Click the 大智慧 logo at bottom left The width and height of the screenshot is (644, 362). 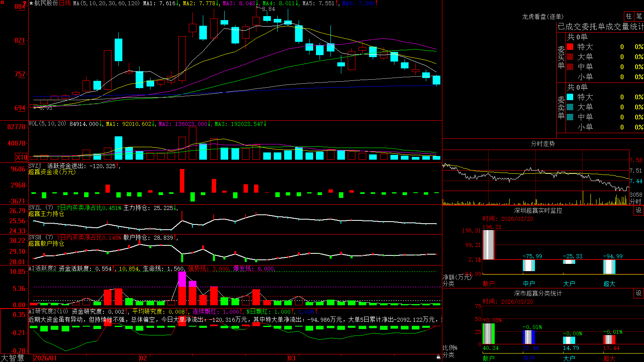coord(12,358)
